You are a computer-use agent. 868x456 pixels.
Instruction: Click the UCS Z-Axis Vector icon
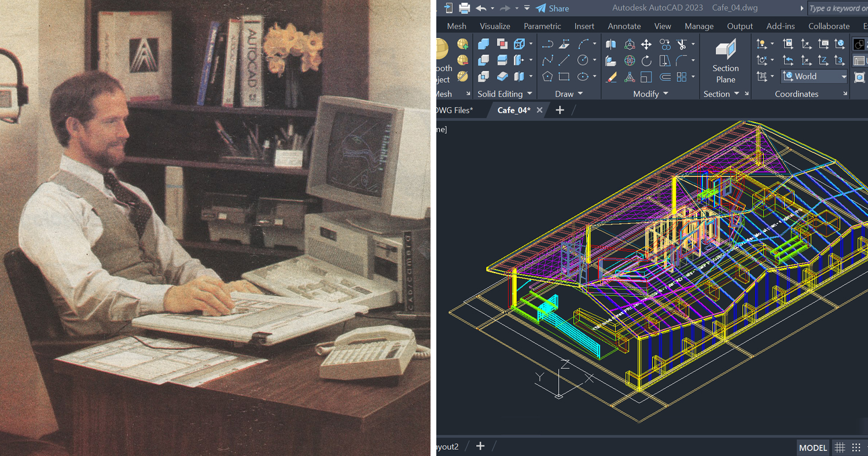click(823, 60)
